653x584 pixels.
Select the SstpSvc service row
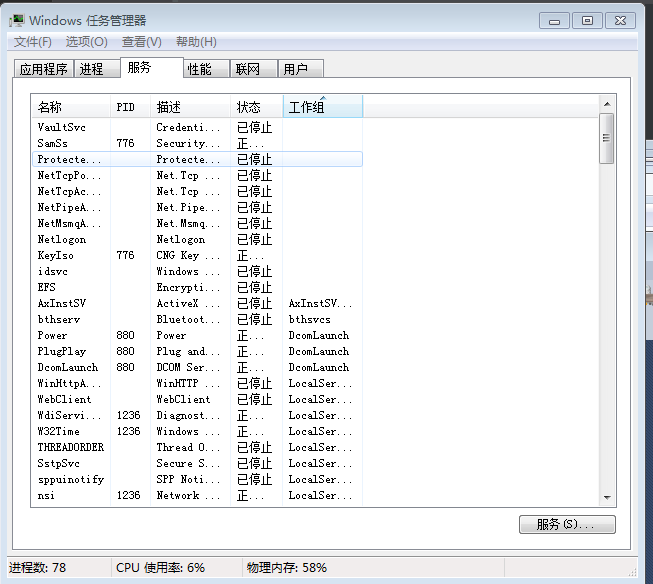point(197,463)
